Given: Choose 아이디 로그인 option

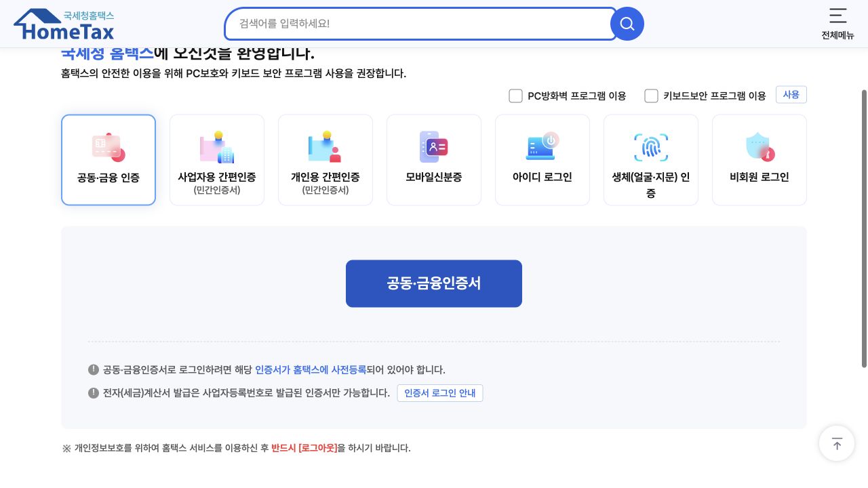Looking at the screenshot, I should click(x=542, y=160).
